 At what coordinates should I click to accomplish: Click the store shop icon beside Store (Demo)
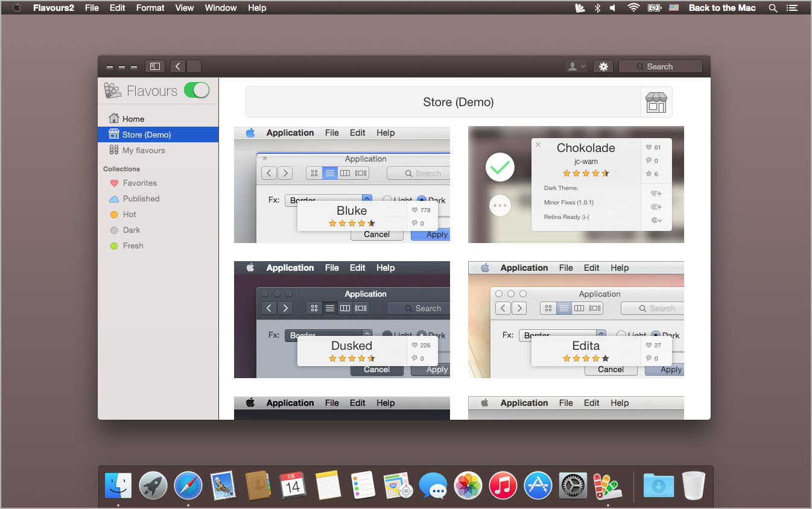pos(656,102)
